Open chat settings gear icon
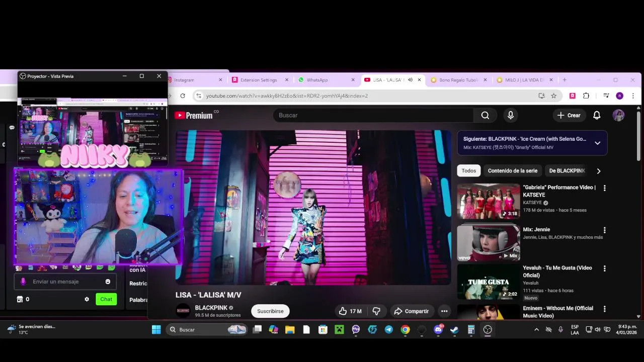This screenshot has width=644, height=362. pos(87,299)
